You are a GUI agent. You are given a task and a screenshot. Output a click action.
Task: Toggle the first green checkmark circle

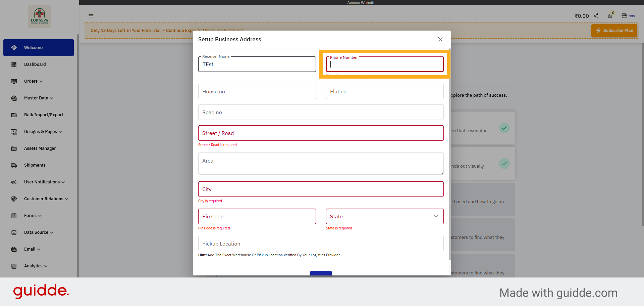pyautogui.click(x=504, y=128)
